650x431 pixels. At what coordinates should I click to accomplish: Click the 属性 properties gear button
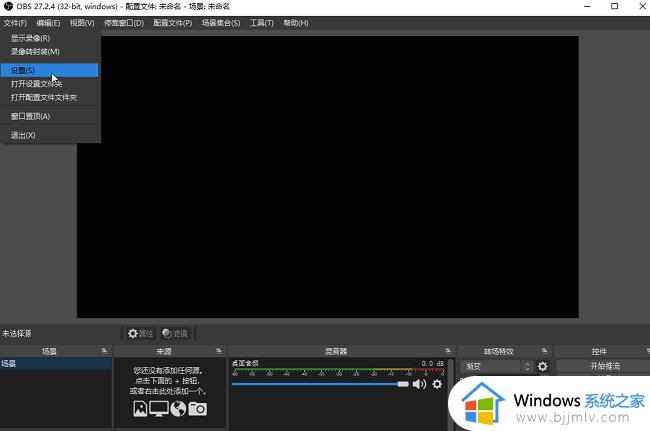click(140, 333)
